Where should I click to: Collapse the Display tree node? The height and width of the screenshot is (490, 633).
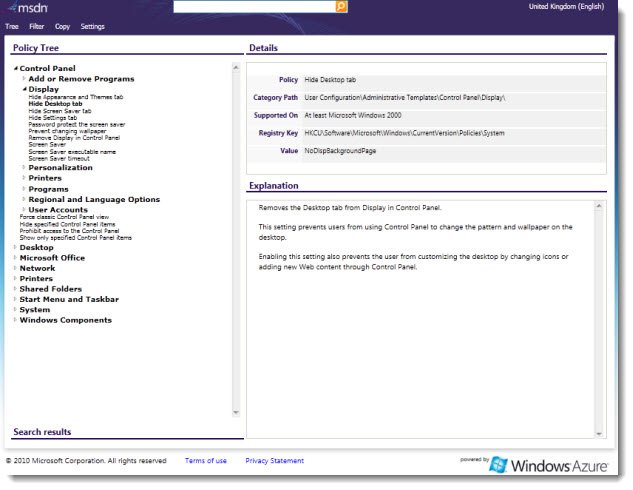(x=25, y=89)
